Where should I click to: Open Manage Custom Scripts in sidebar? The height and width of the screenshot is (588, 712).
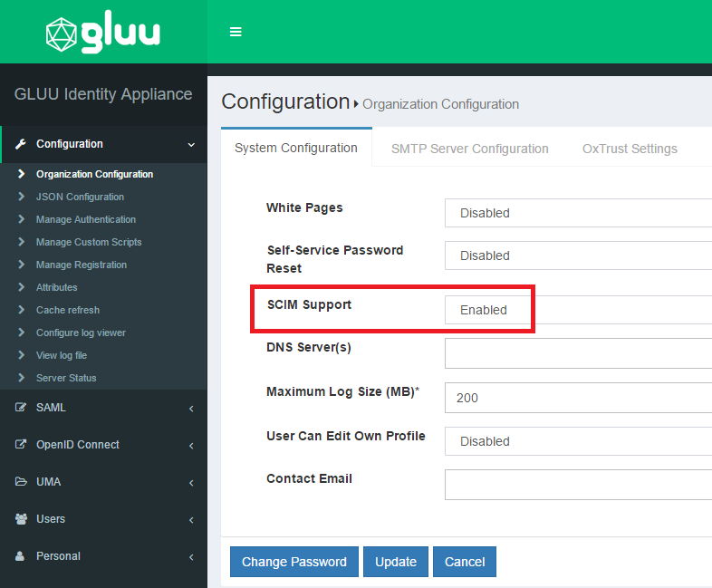coord(89,242)
